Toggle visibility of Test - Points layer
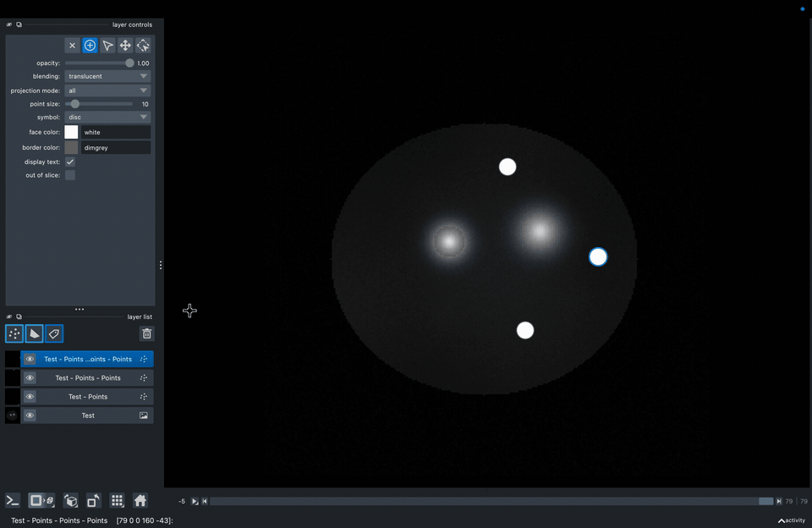This screenshot has height=528, width=812. coord(30,397)
